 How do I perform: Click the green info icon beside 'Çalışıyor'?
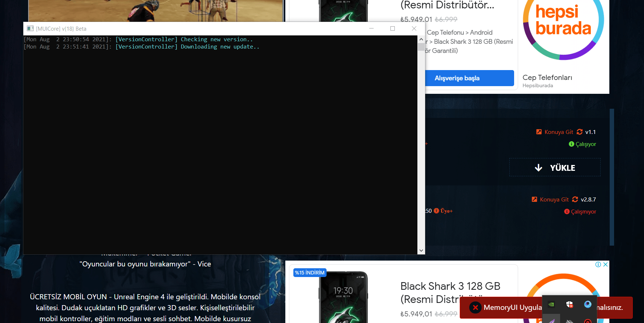coord(571,144)
